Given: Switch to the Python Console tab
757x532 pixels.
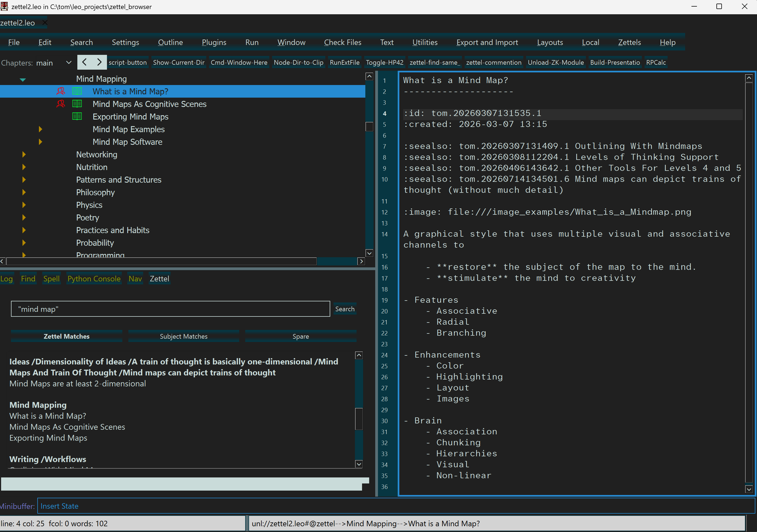Looking at the screenshot, I should click(94, 279).
